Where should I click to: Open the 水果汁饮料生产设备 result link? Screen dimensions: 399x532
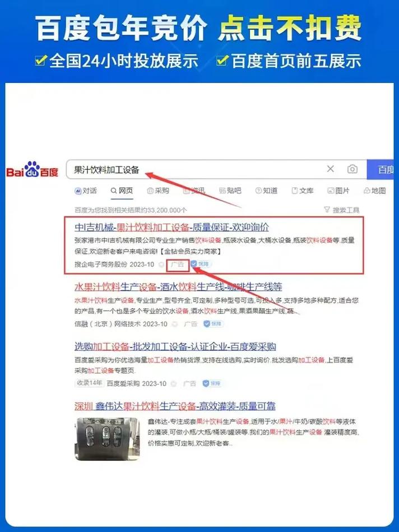click(x=178, y=287)
